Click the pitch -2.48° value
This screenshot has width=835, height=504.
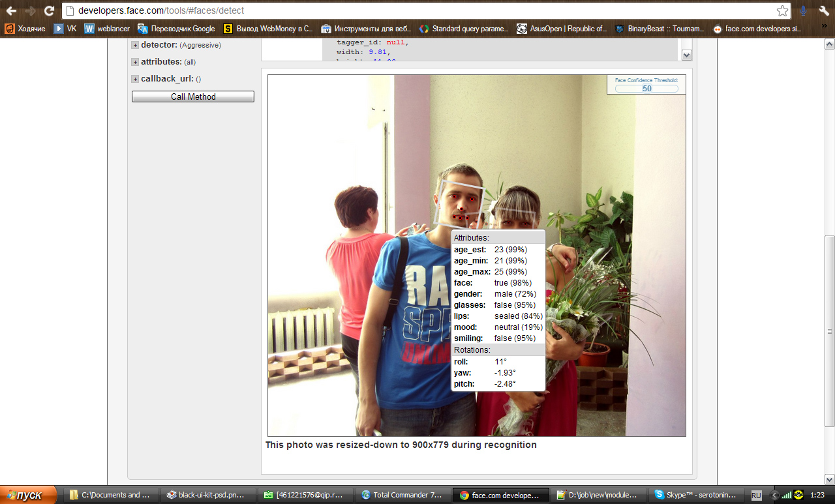tap(505, 384)
